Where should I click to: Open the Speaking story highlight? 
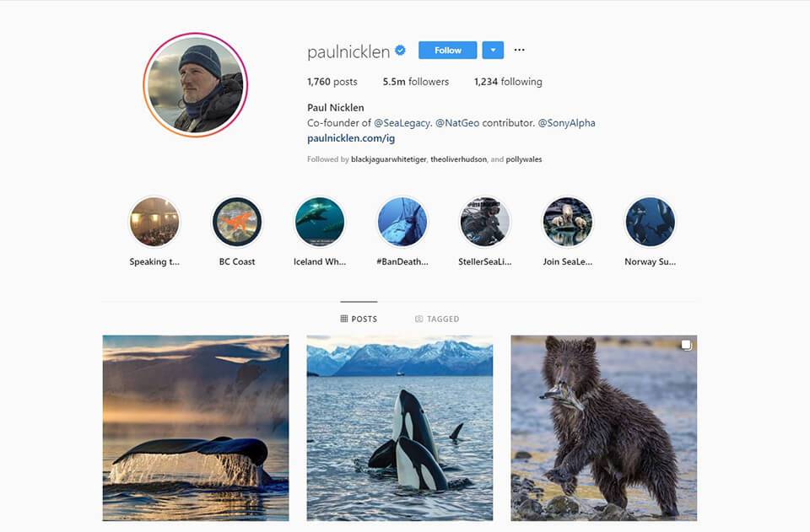[x=154, y=222]
